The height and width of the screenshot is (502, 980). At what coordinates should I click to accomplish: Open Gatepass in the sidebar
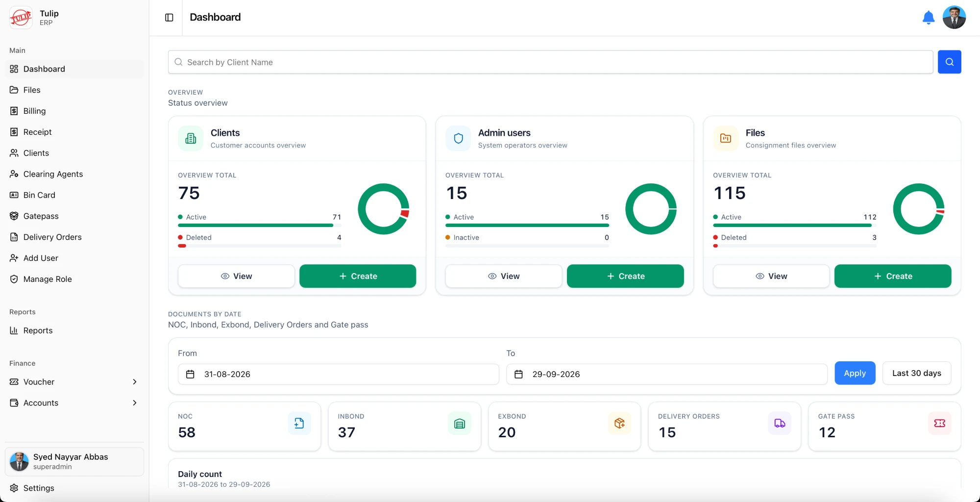tap(74, 216)
